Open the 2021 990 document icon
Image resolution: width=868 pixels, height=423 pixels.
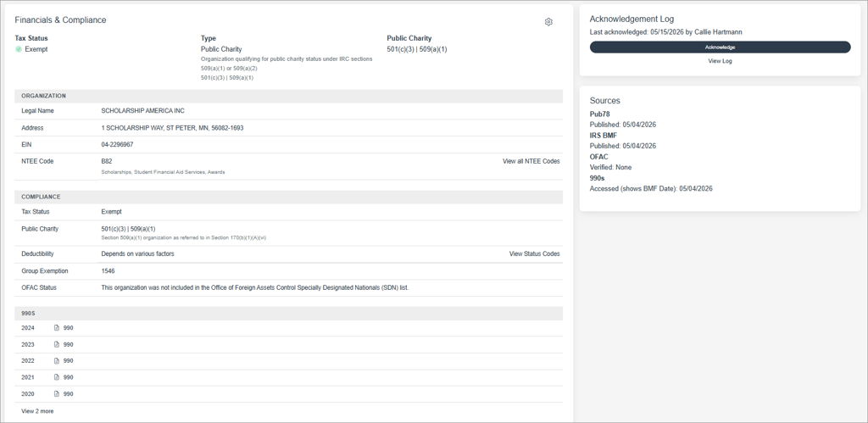(x=57, y=377)
